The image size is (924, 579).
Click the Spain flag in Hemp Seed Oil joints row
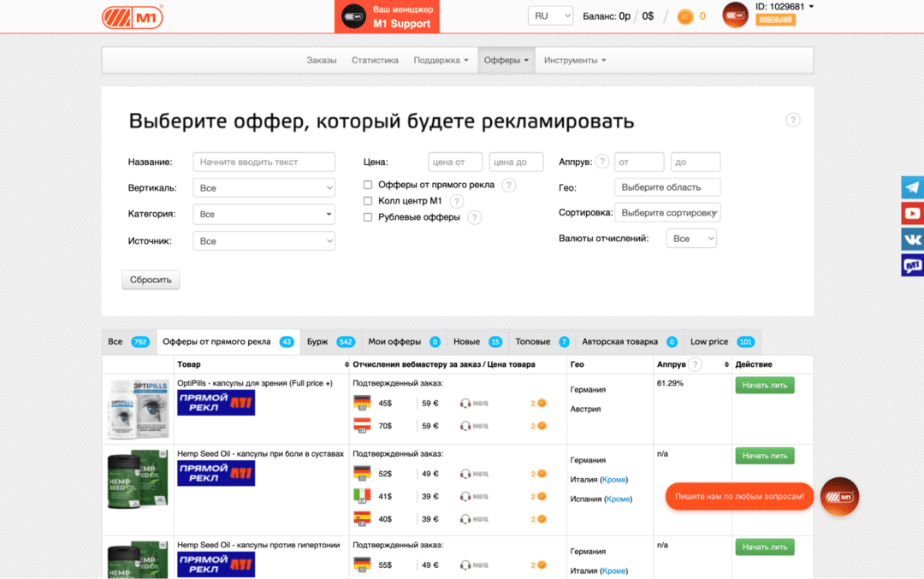pyautogui.click(x=362, y=519)
